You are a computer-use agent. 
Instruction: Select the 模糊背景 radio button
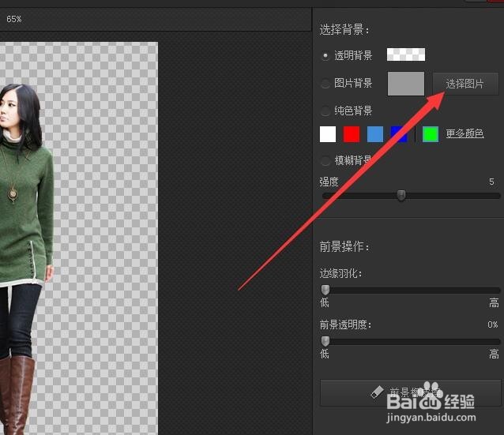325,160
